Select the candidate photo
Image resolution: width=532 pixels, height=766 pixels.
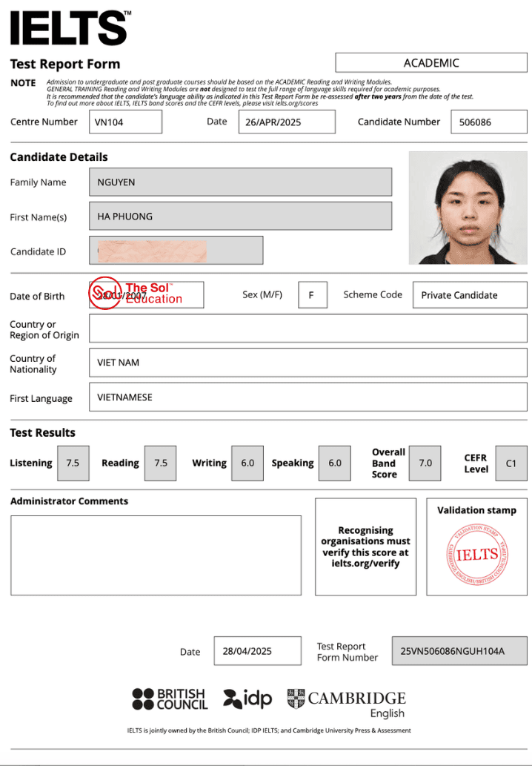pos(468,208)
